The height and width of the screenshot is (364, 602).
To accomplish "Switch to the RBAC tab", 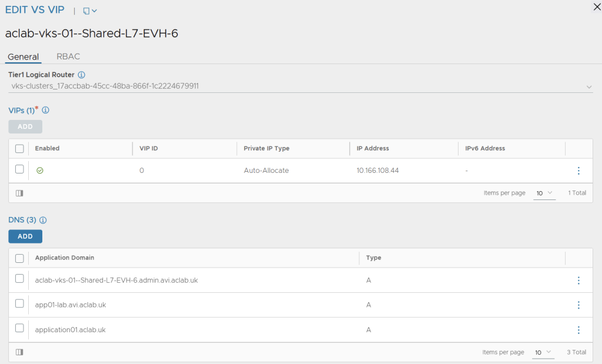I will pos(68,56).
